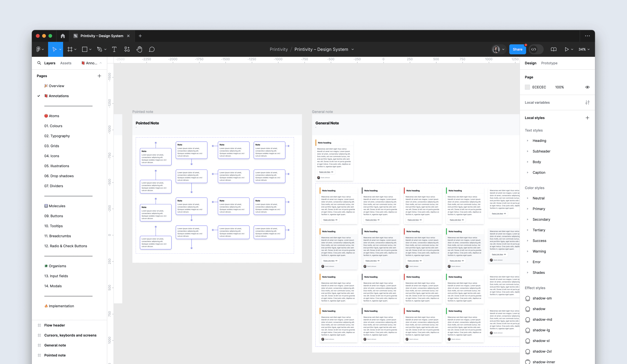Open the 34% zoom dropdown
The height and width of the screenshot is (364, 627).
584,50
